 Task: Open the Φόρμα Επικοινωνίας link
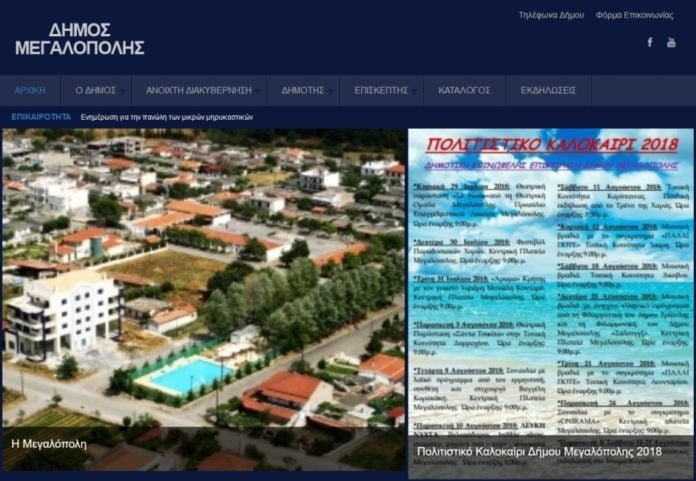coord(635,15)
